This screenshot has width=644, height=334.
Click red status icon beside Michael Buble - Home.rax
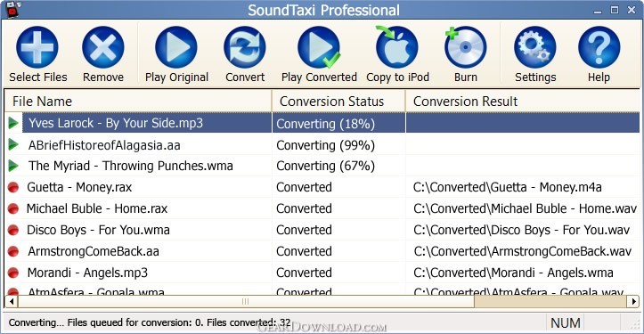pyautogui.click(x=13, y=208)
